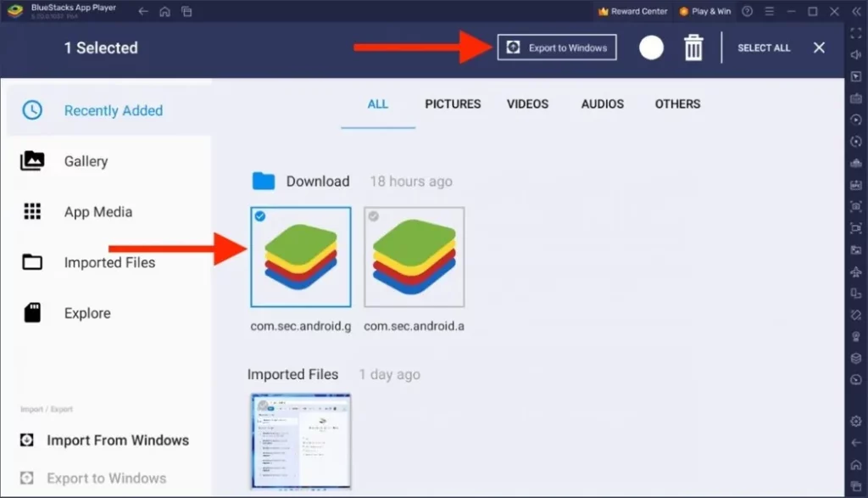Screen dimensions: 868x498
Task: Switch to the VIDEOS tab
Action: point(527,104)
